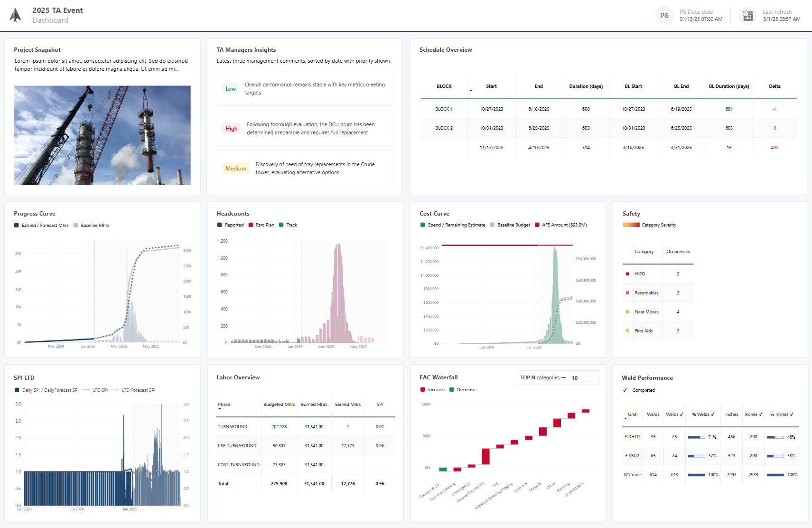Select the High priority comment tag
812x528 pixels.
tap(232, 129)
